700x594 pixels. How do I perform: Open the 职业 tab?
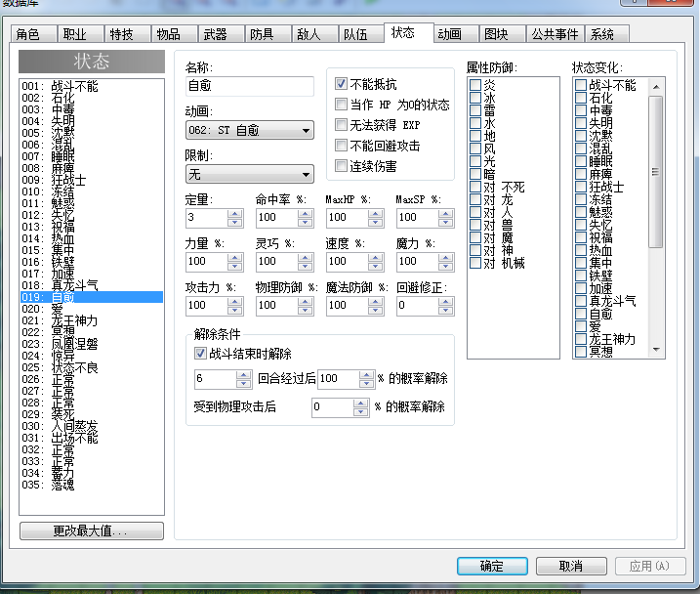click(80, 34)
